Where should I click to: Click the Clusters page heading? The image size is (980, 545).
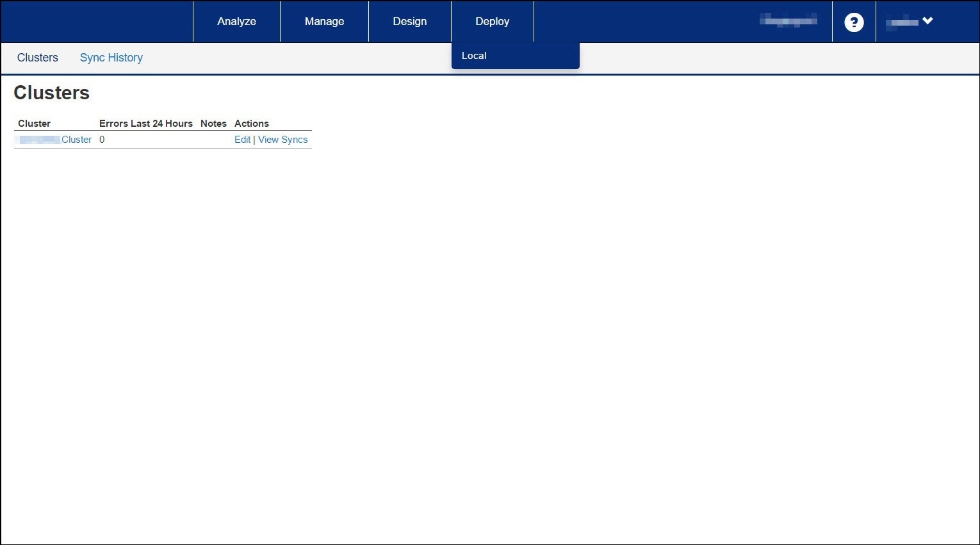point(51,93)
